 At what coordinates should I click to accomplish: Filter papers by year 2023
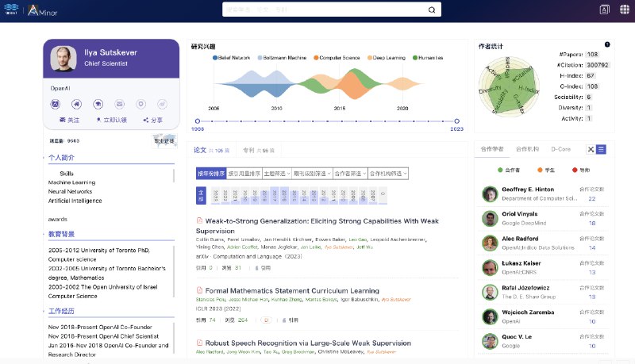pos(215,195)
